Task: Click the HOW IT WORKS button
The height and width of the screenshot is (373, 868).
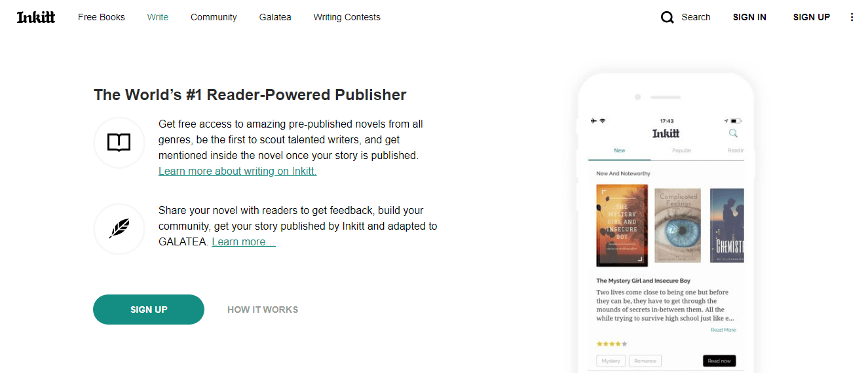Action: click(x=263, y=310)
